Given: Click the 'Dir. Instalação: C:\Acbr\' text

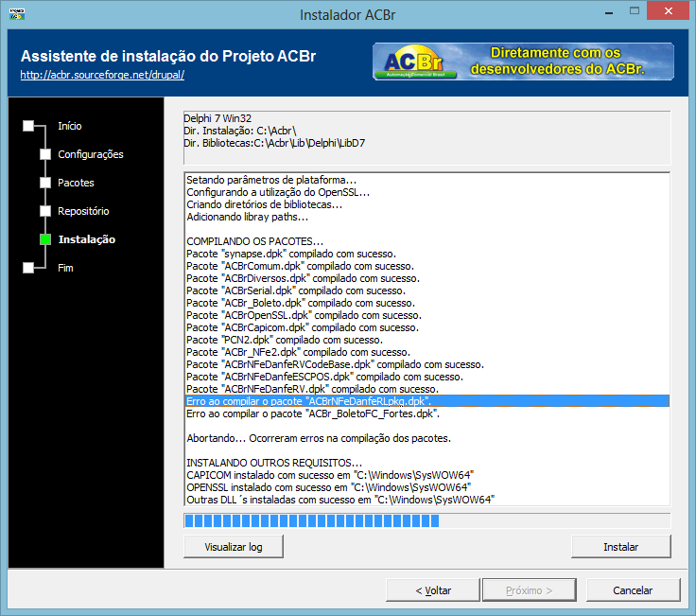Looking at the screenshot, I should pyautogui.click(x=239, y=131).
